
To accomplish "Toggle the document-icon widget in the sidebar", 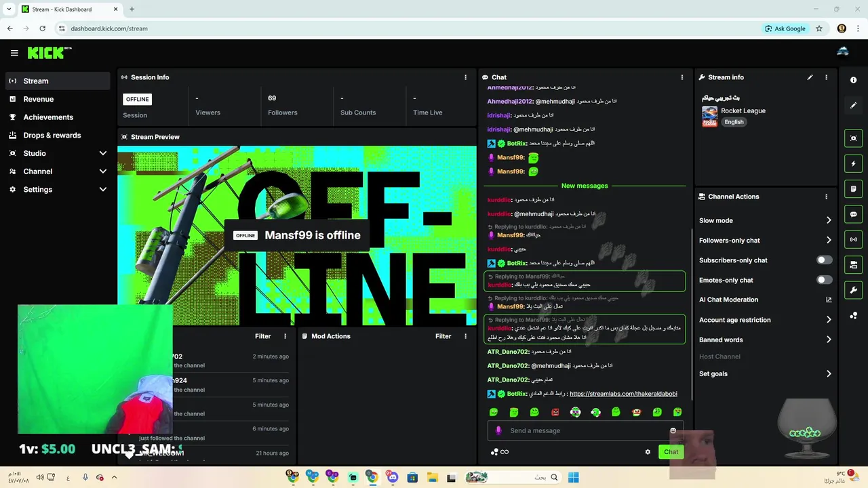I will [853, 188].
